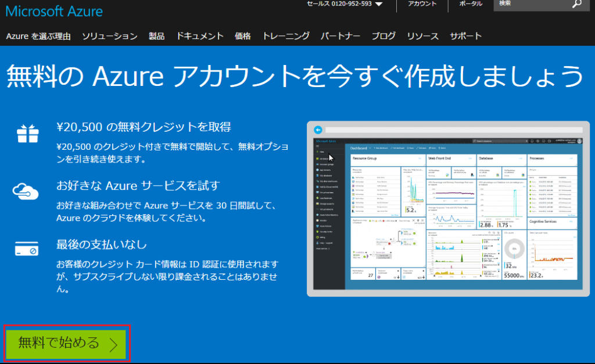
Task: Click the back arrow on the dashboard preview
Action: tap(318, 129)
